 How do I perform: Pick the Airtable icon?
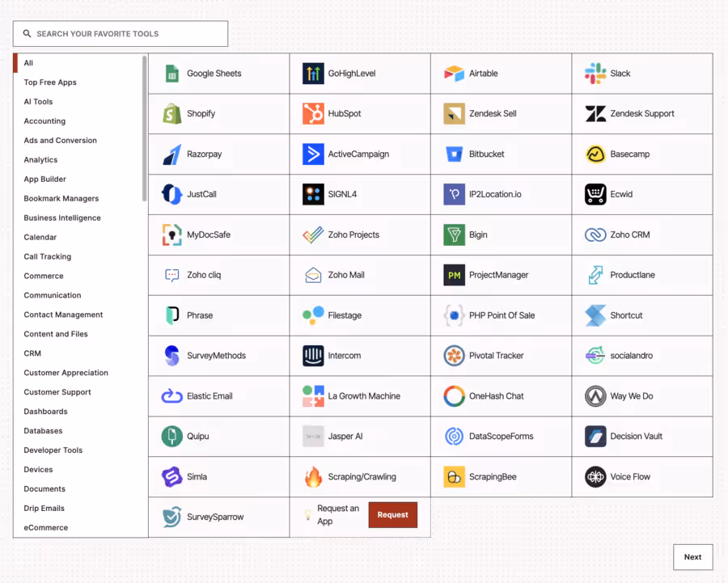click(x=454, y=74)
